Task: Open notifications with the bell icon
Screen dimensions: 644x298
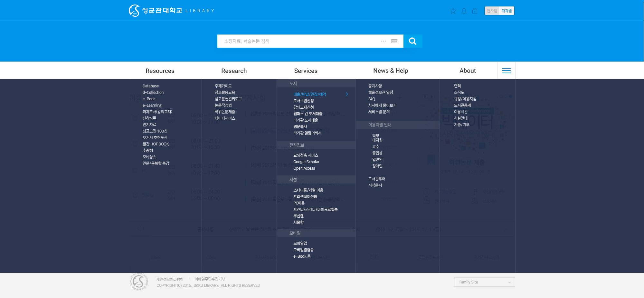Action: tap(464, 11)
